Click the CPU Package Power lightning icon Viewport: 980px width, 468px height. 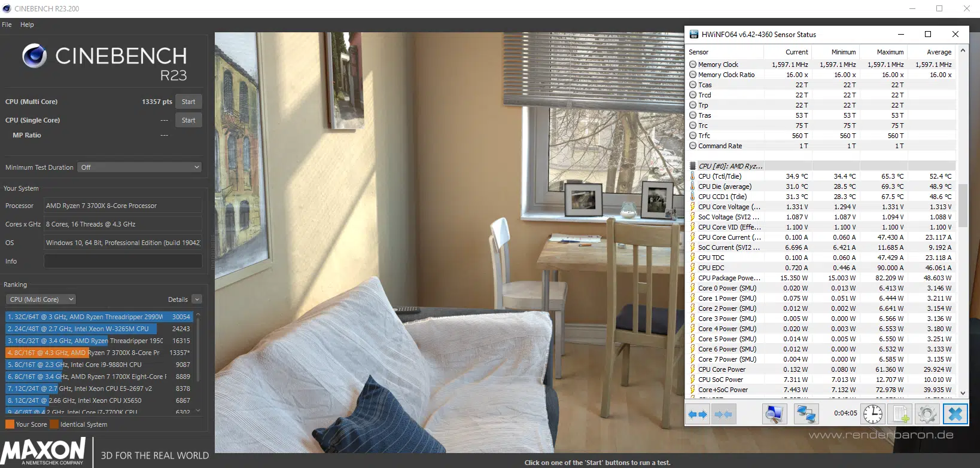[693, 278]
